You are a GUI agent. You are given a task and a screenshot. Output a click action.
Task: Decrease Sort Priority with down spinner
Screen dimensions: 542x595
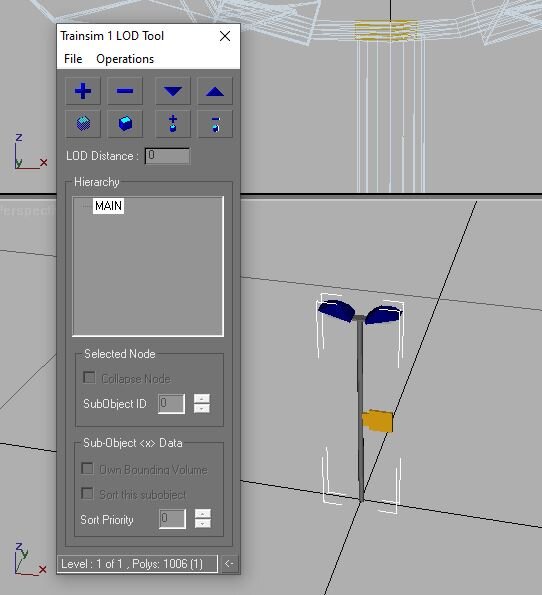pos(203,524)
